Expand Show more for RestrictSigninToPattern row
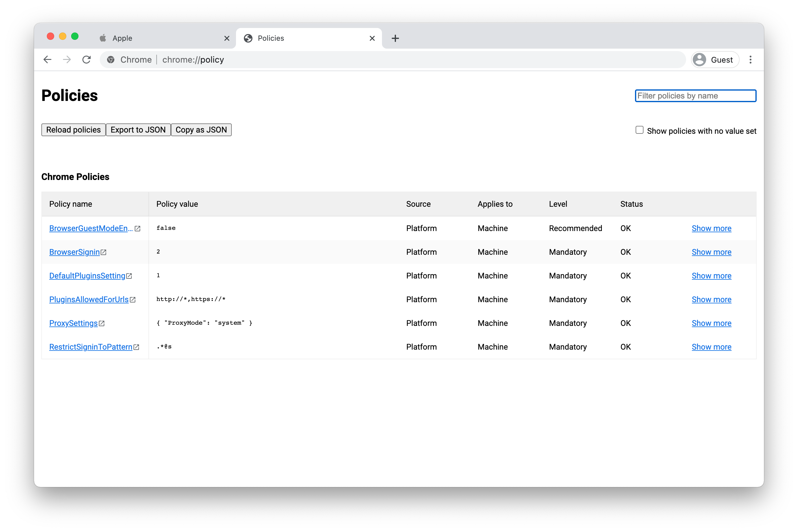This screenshot has height=532, width=798. pyautogui.click(x=711, y=347)
